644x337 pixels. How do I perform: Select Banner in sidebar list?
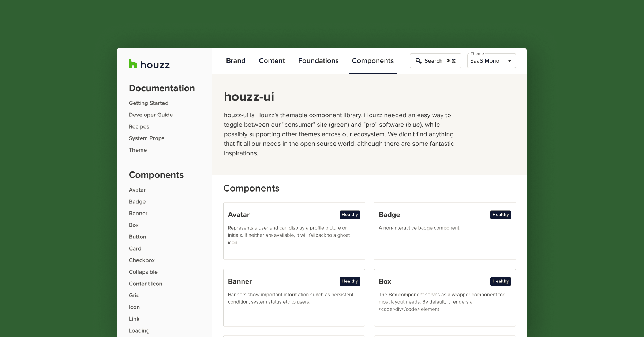(x=138, y=214)
